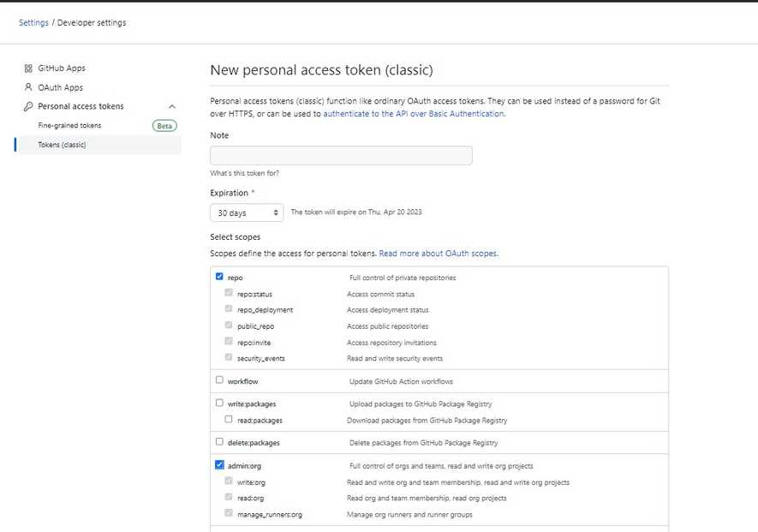The height and width of the screenshot is (532, 758).
Task: Check the write:packages scope
Action: pyautogui.click(x=220, y=402)
